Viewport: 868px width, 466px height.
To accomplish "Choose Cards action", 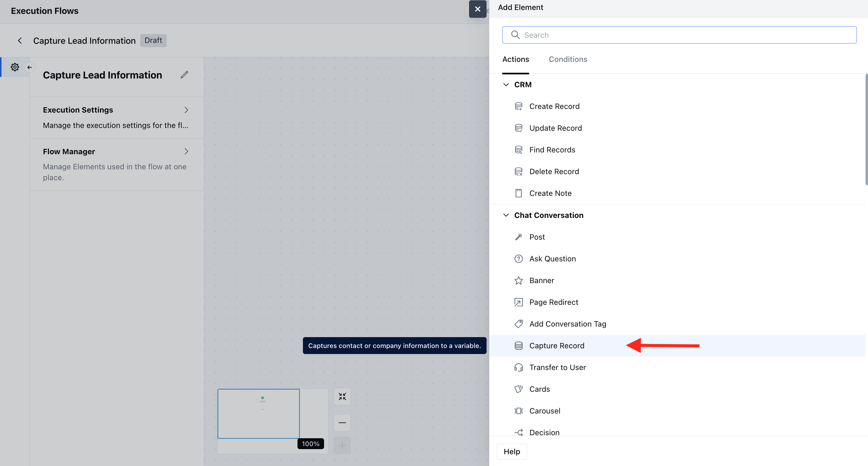I will 677,389.
